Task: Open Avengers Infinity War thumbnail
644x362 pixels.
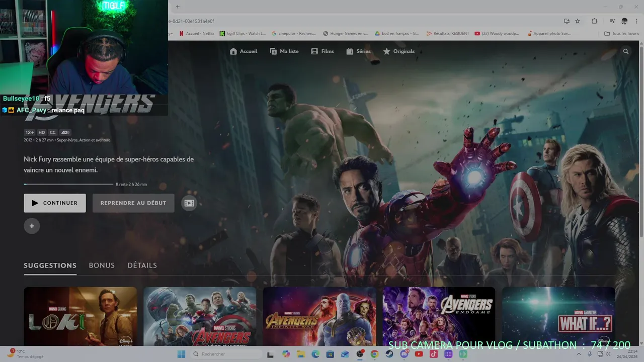Action: (x=319, y=316)
